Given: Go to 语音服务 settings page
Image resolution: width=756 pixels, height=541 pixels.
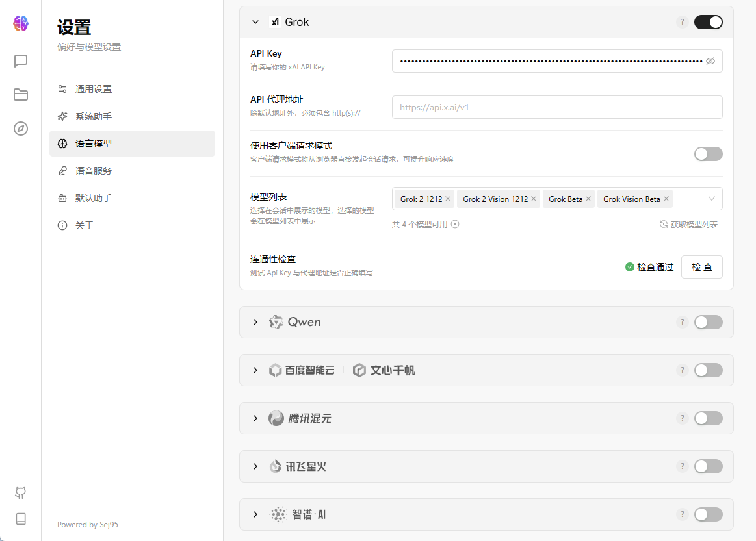Looking at the screenshot, I should point(132,171).
